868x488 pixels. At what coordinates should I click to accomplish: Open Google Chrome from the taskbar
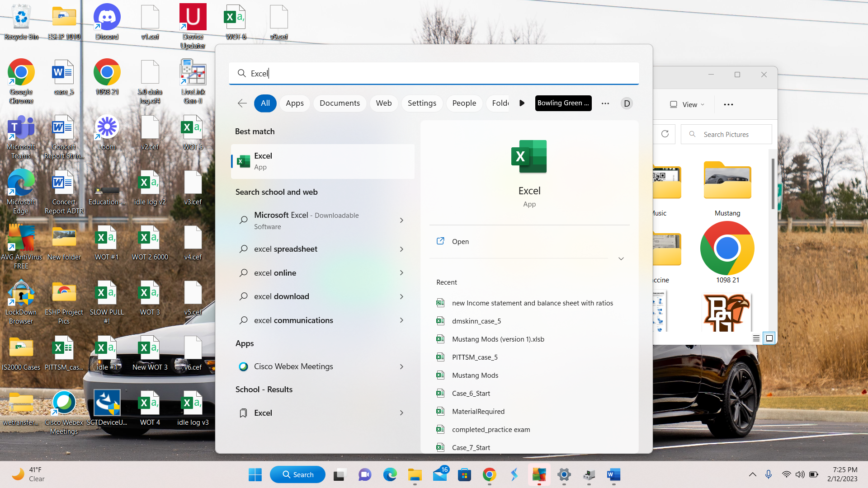click(489, 474)
